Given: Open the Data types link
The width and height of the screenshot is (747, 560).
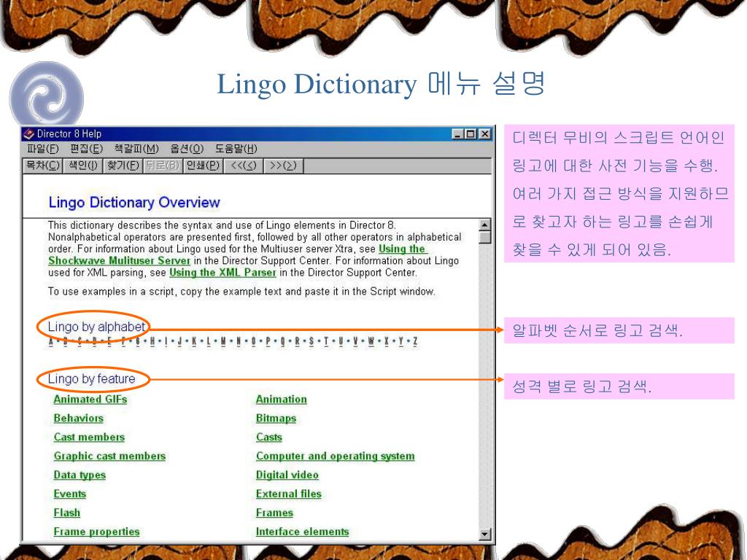Looking at the screenshot, I should (80, 475).
